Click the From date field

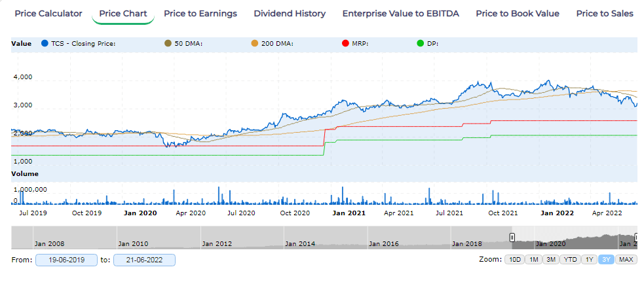[x=66, y=260]
